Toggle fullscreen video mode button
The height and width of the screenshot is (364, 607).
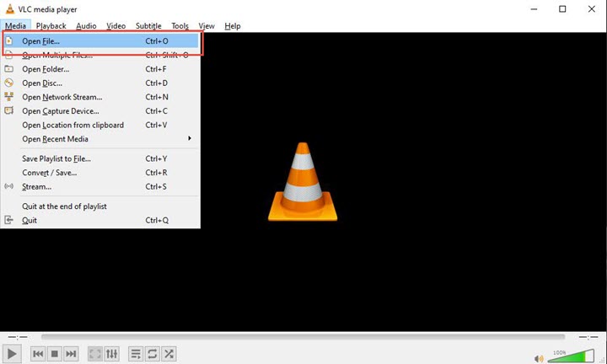click(95, 354)
